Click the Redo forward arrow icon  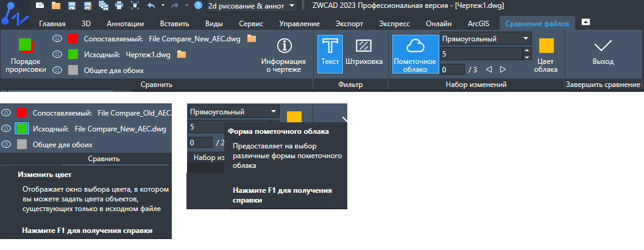tap(174, 5)
